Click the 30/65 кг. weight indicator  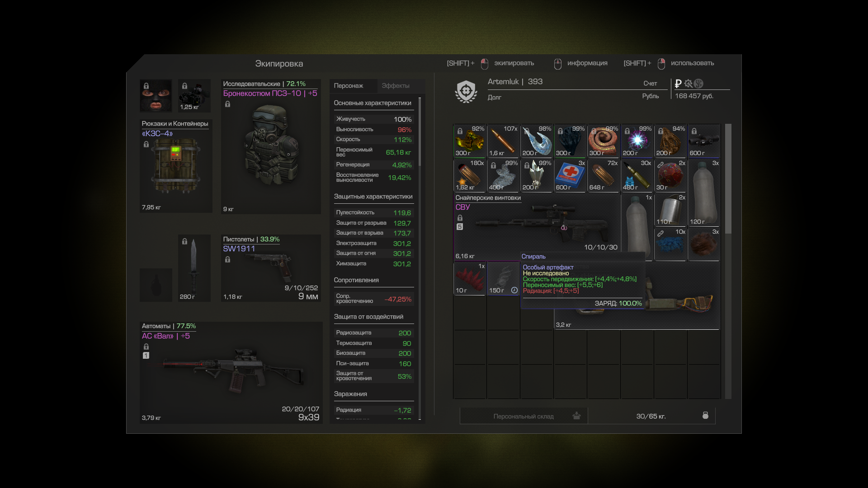651,416
